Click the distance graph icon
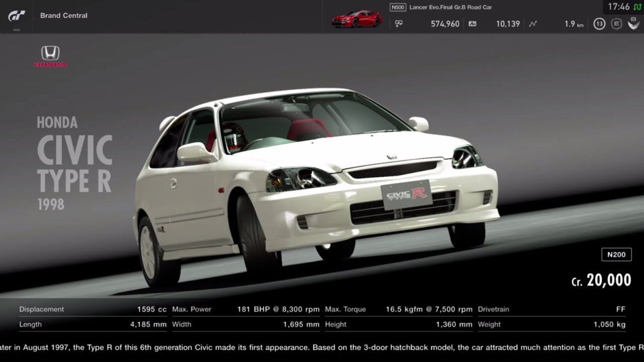This screenshot has width=644, height=362. 533,23
